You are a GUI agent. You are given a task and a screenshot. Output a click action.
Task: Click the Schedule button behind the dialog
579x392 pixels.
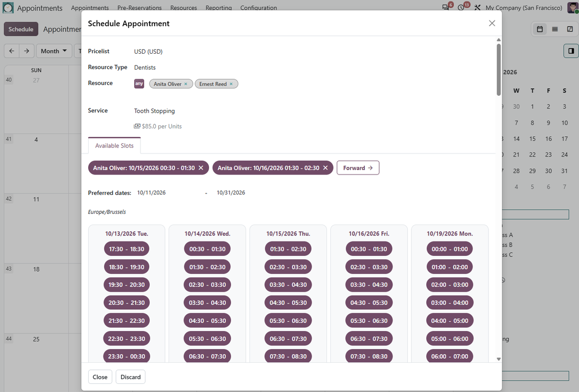click(x=21, y=29)
